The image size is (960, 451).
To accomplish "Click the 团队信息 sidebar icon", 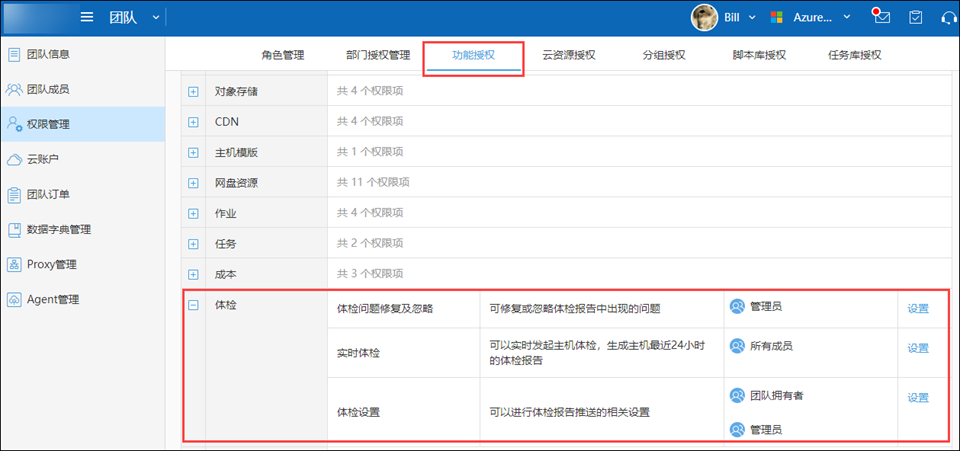I will (x=13, y=54).
